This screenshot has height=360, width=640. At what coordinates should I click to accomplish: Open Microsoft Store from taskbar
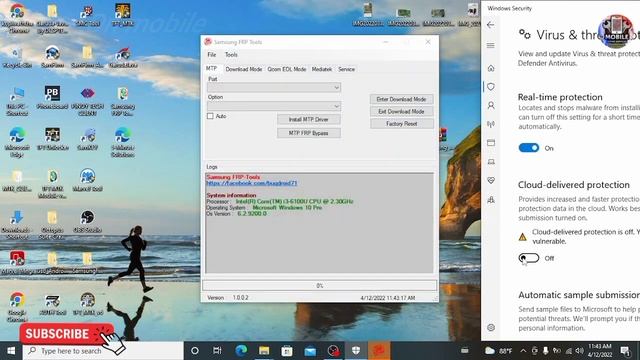click(x=287, y=351)
